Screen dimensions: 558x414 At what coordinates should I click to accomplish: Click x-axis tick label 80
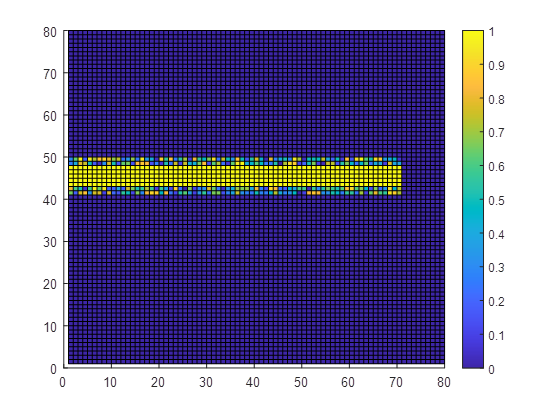pos(443,382)
